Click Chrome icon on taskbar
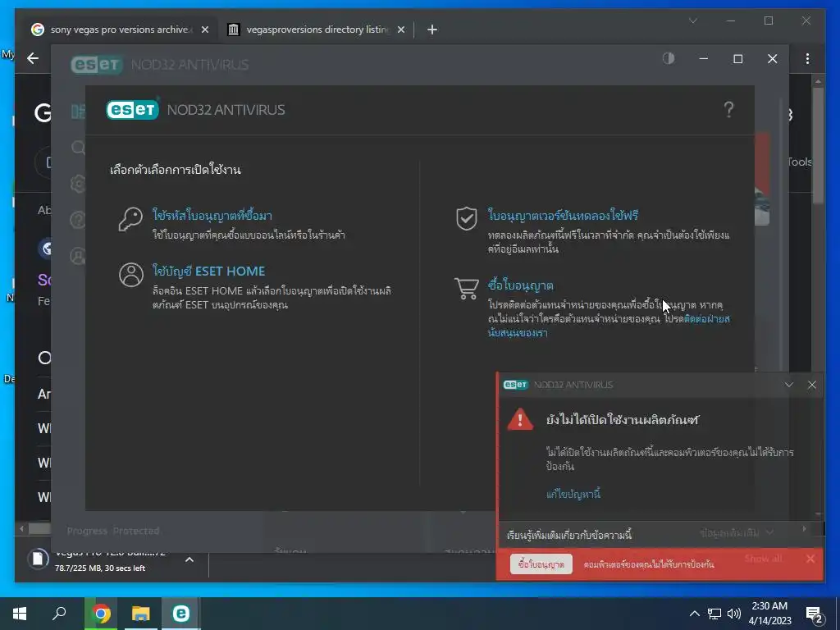The image size is (840, 630). pos(101,614)
